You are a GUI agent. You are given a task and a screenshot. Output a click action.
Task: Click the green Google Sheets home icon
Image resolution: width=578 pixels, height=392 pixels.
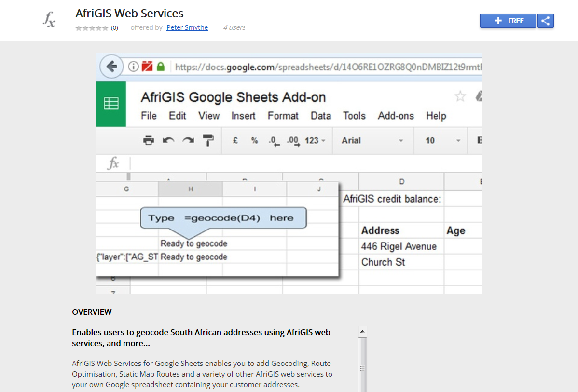111,104
